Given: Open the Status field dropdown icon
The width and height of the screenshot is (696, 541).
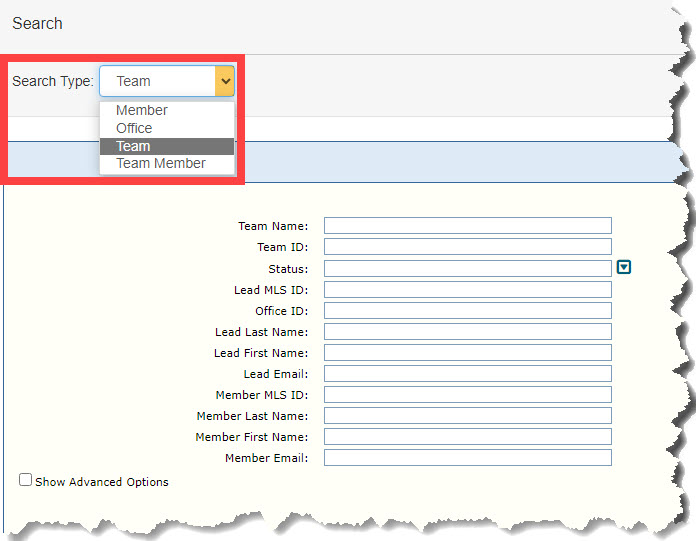Looking at the screenshot, I should point(624,267).
